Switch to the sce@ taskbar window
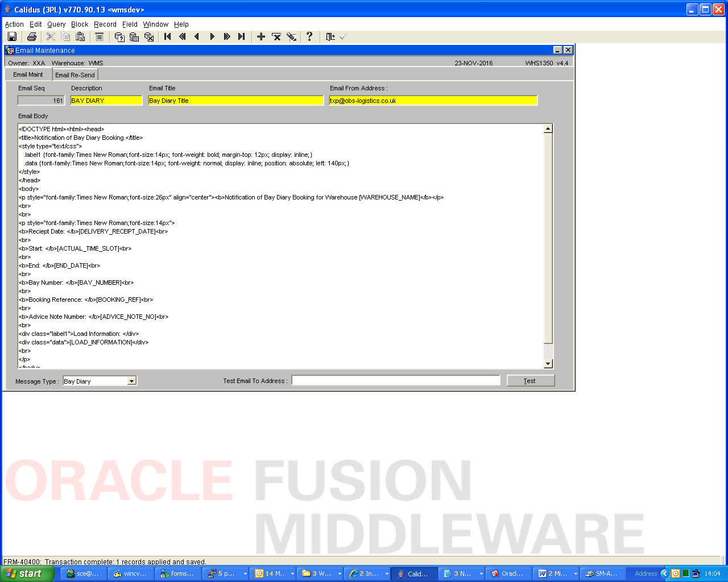 (x=83, y=573)
